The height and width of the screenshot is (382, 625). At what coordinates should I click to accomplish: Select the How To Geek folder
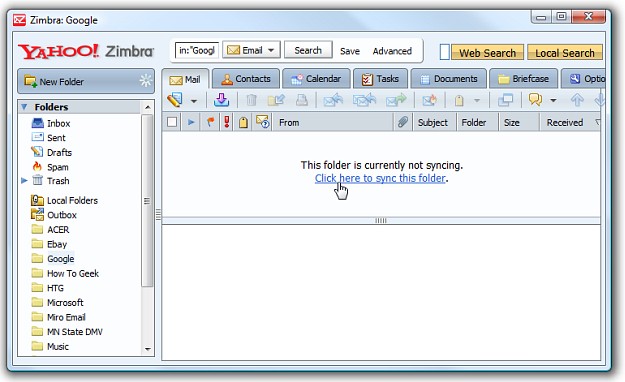point(73,274)
